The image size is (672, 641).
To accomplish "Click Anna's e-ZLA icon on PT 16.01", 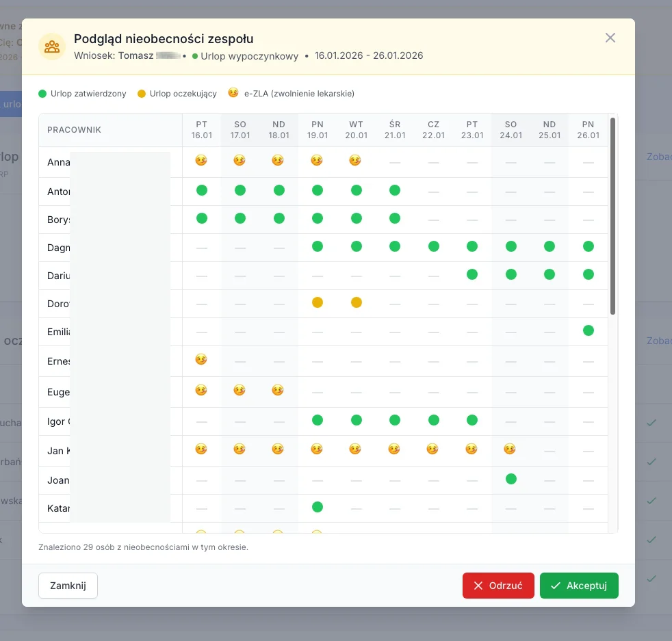I will coord(201,160).
